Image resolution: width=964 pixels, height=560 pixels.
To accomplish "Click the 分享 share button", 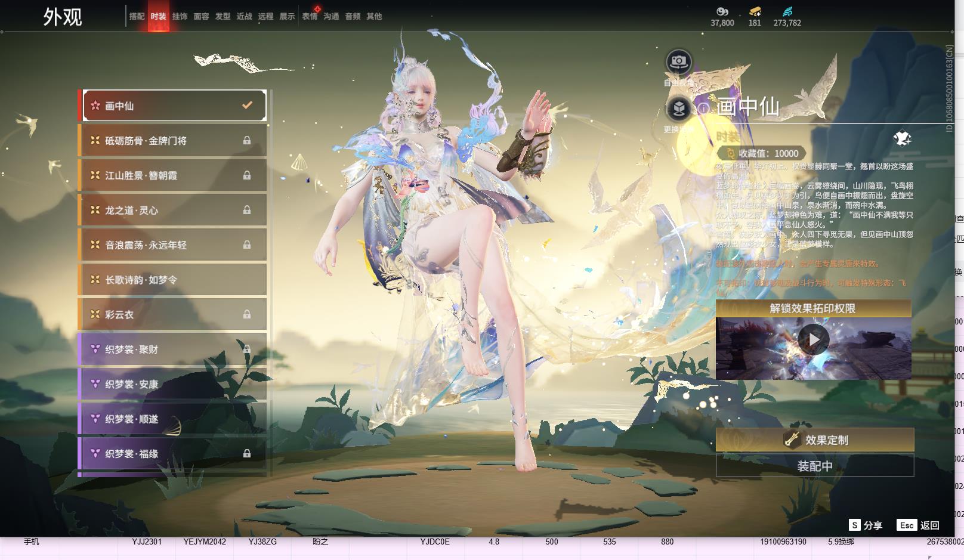I will tap(866, 525).
